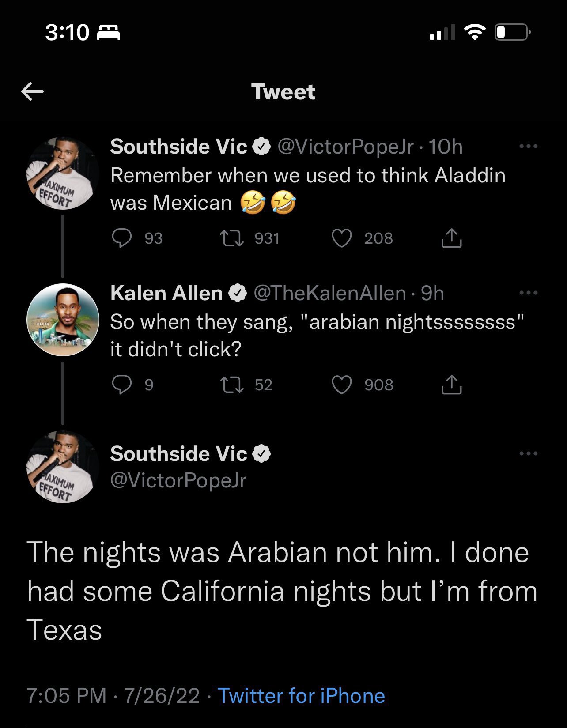Open Kalen Allen's profile picture
Screen dimensions: 567x728
tap(63, 320)
